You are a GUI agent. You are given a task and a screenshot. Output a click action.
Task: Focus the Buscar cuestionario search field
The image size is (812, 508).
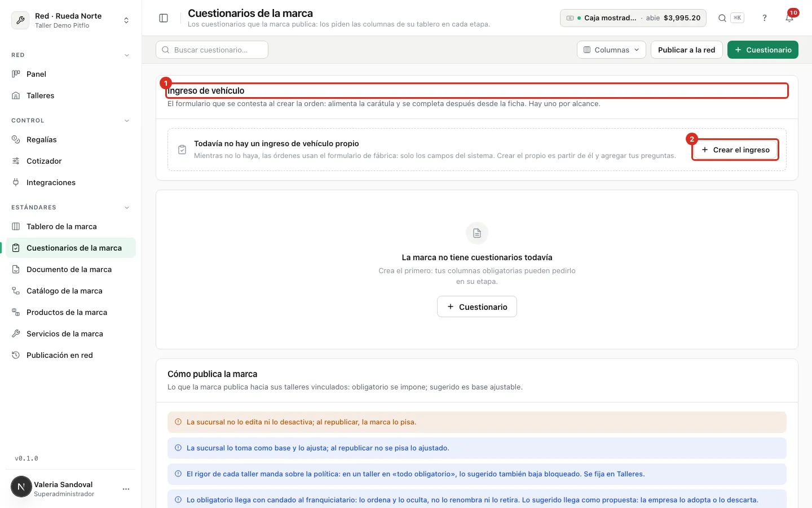(x=212, y=50)
